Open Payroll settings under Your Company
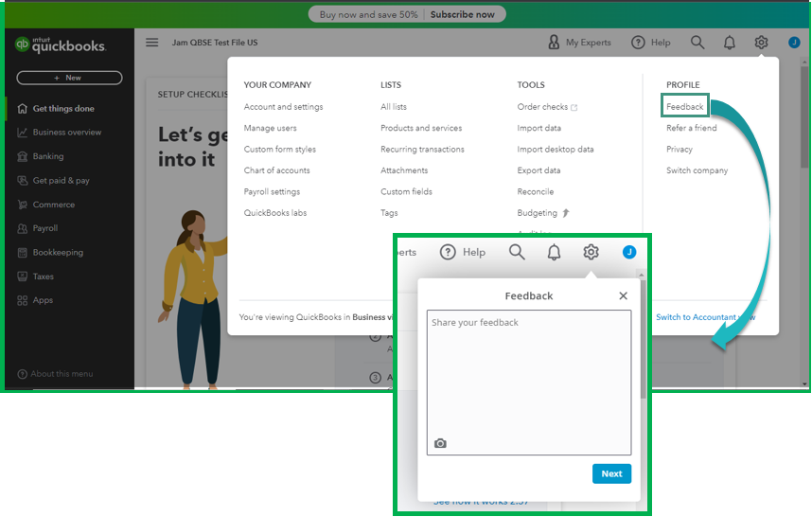This screenshot has width=812, height=517. (272, 191)
